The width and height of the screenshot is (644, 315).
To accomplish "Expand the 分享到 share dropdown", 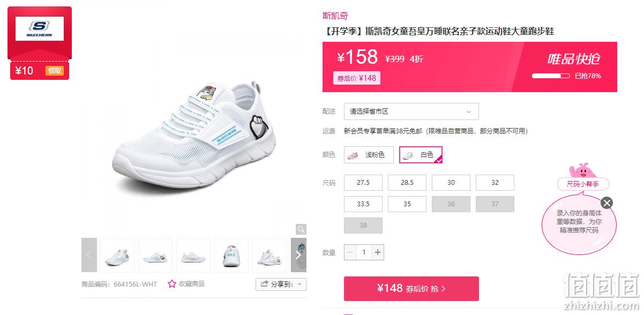I will tap(281, 284).
